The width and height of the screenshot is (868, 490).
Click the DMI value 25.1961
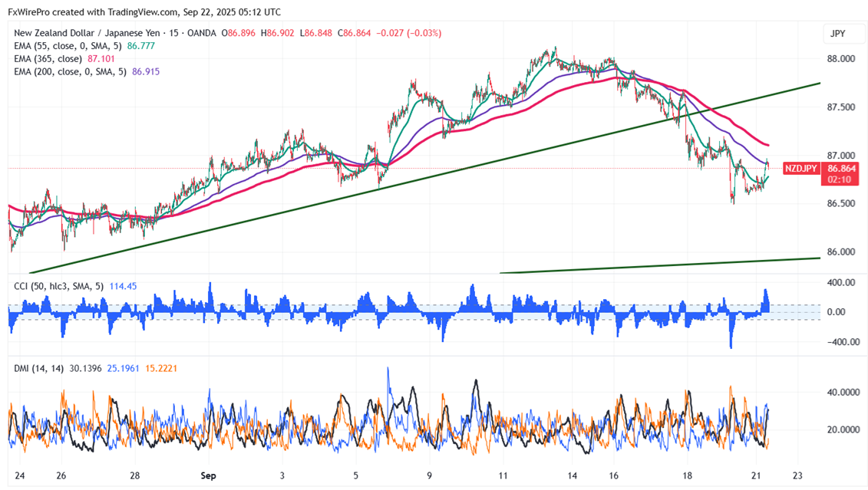point(123,368)
